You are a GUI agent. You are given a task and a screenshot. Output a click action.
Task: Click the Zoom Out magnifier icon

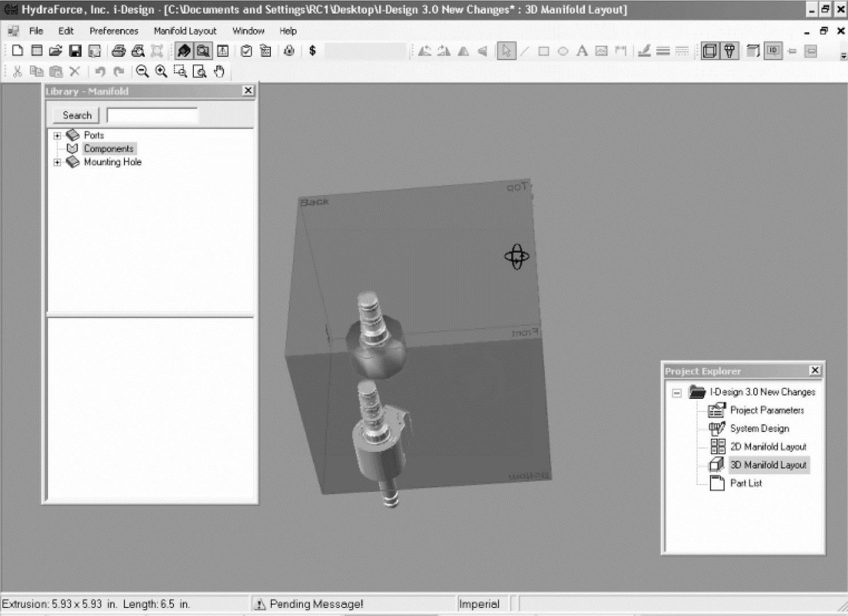(142, 71)
